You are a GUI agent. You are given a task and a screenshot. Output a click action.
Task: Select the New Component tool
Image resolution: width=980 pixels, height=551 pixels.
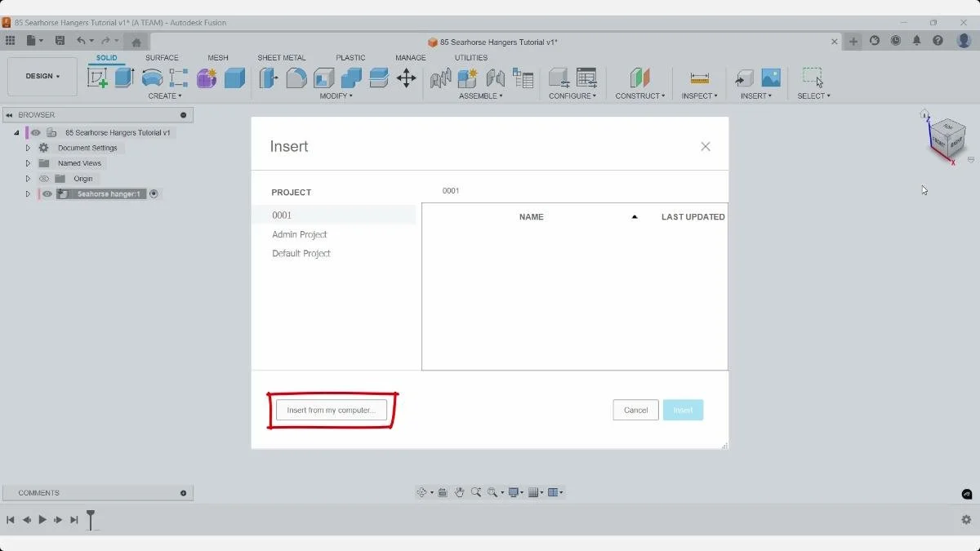(x=468, y=78)
